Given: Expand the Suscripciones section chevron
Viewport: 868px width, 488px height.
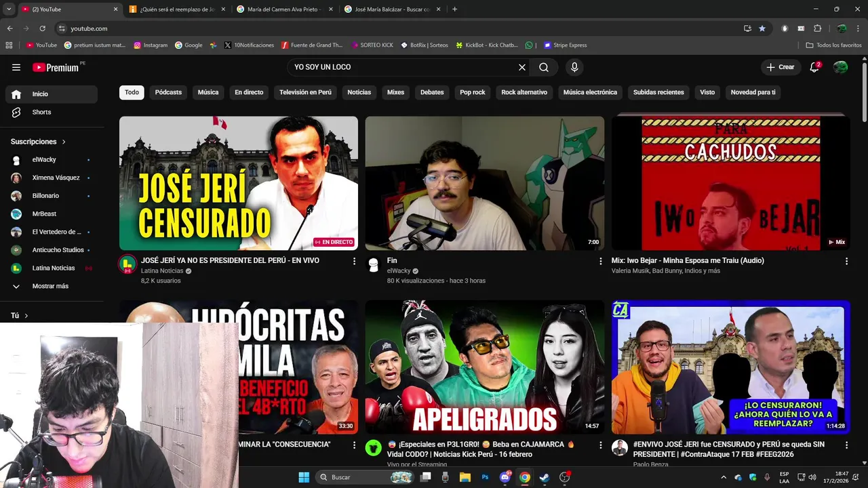Looking at the screenshot, I should tap(64, 142).
